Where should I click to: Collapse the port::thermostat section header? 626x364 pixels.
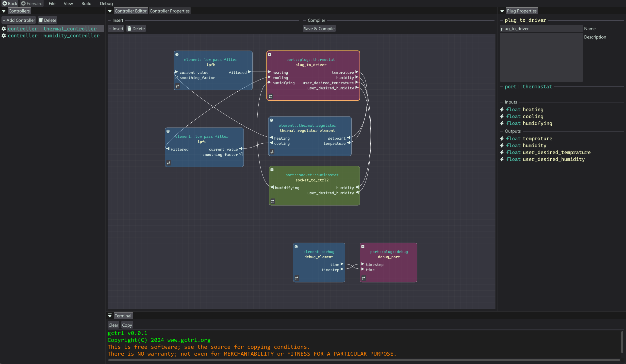528,87
